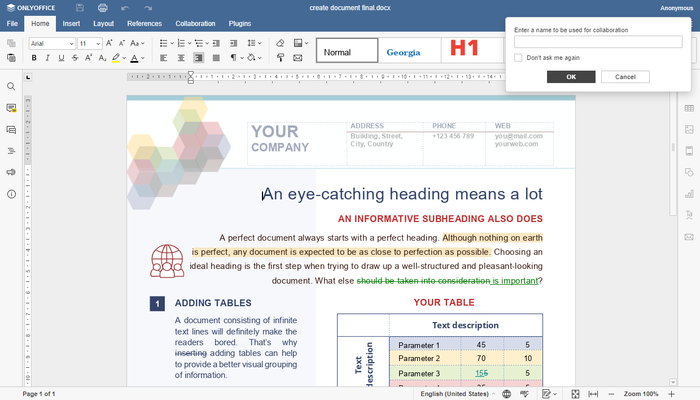The height and width of the screenshot is (400, 700).
Task: Open Navigation headings panel in left sidebar
Action: point(11,151)
